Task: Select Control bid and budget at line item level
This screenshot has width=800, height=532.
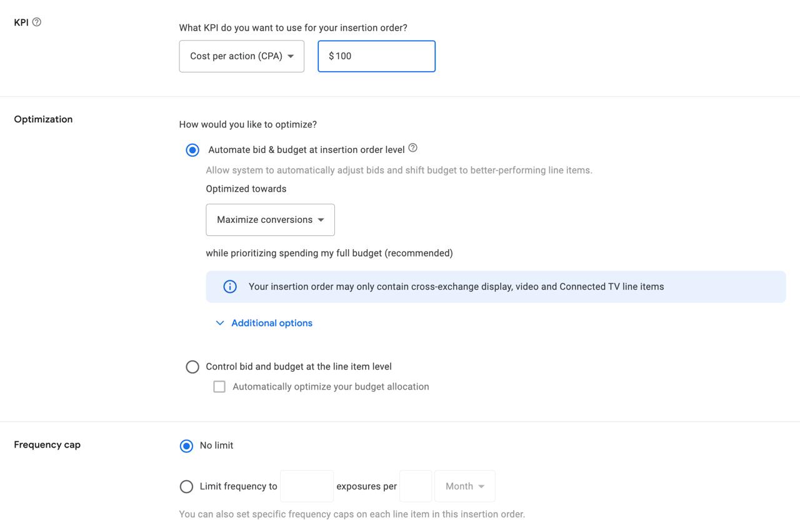Action: tap(192, 367)
